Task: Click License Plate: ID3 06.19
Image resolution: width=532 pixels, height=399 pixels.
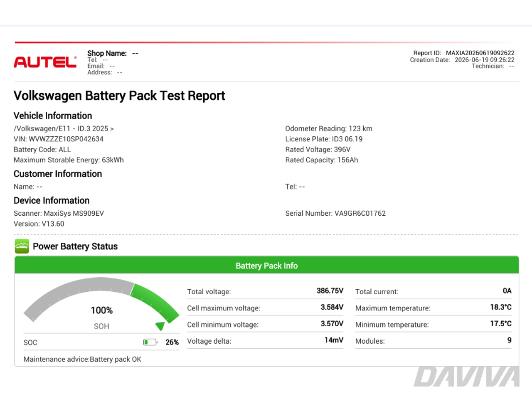Action: point(324,139)
